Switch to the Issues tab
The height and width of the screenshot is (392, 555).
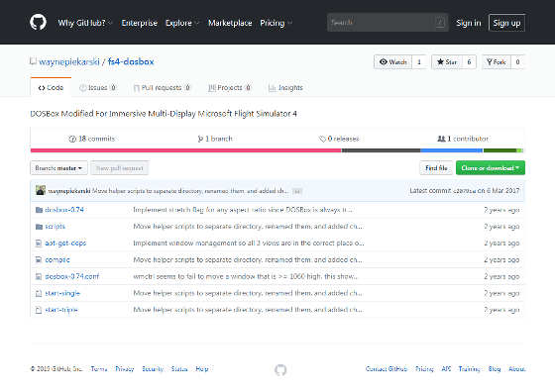click(98, 88)
